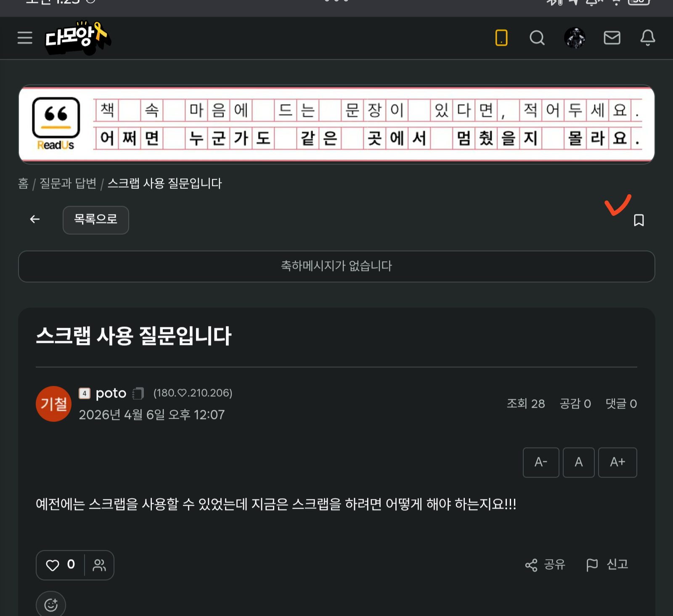The width and height of the screenshot is (673, 616).
Task: Go to the Damoang home logo
Action: tap(77, 38)
